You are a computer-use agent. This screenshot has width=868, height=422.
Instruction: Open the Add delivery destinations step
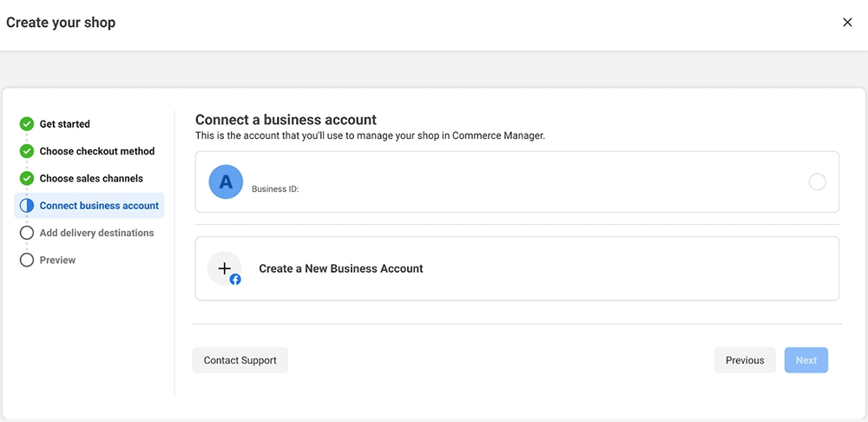coord(96,233)
